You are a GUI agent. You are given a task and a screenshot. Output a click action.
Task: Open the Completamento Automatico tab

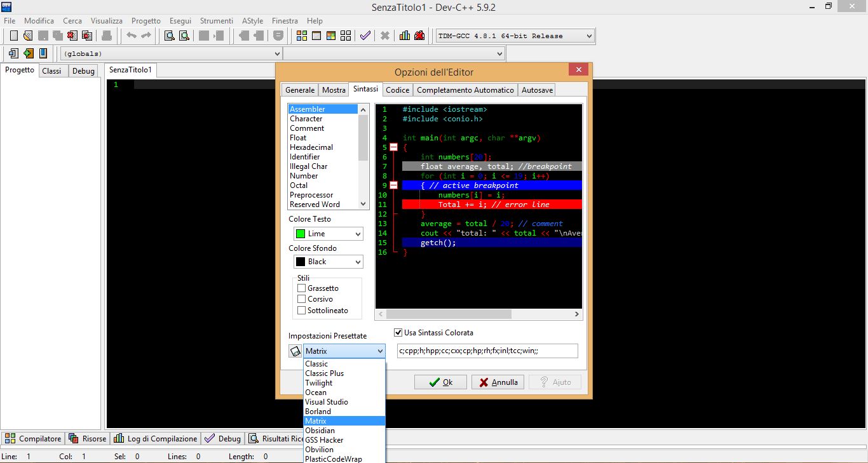[466, 90]
